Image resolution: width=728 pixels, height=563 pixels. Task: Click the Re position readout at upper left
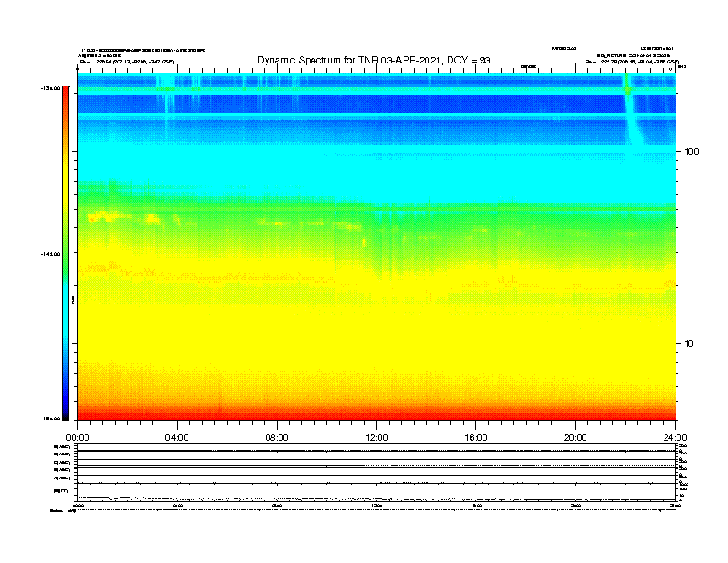point(127,62)
